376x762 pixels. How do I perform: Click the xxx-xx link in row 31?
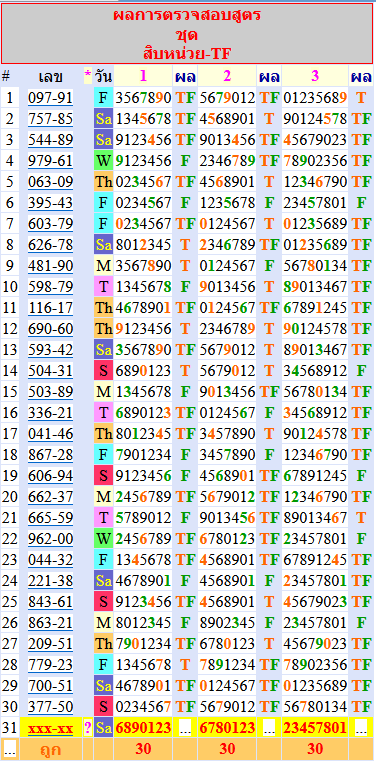[51, 728]
